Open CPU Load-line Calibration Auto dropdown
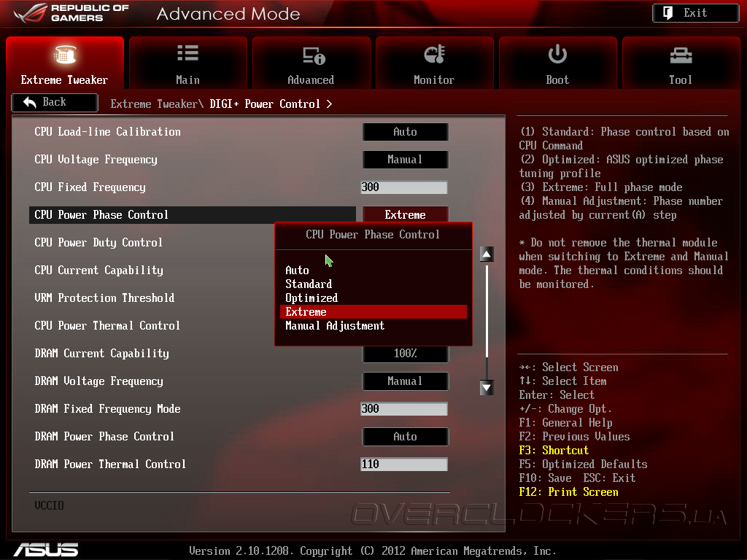Image resolution: width=747 pixels, height=560 pixels. pyautogui.click(x=406, y=132)
